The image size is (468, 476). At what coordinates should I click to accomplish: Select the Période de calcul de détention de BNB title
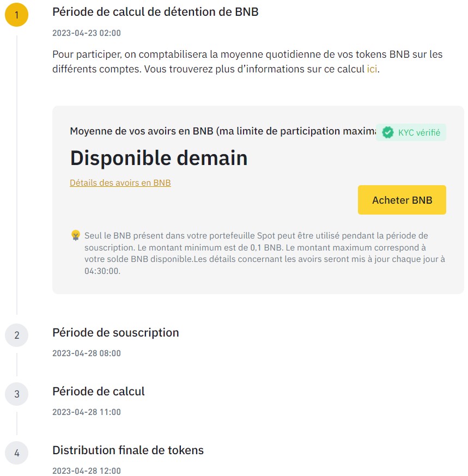coord(156,11)
